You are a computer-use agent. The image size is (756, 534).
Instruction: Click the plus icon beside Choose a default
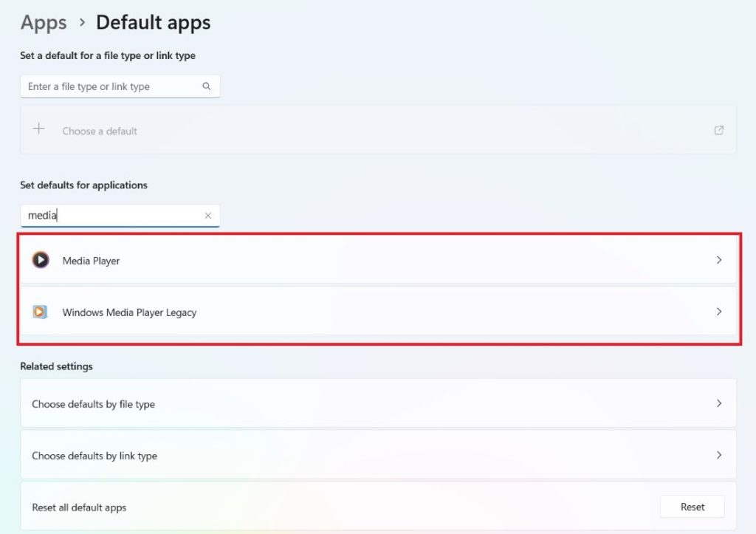(38, 129)
